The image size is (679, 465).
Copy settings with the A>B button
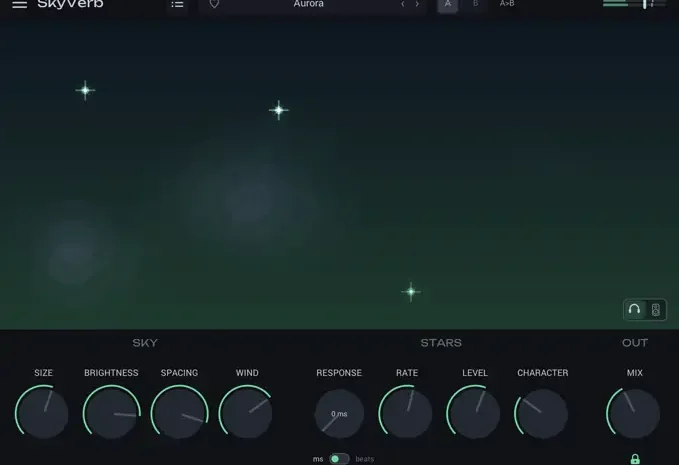[x=507, y=4]
